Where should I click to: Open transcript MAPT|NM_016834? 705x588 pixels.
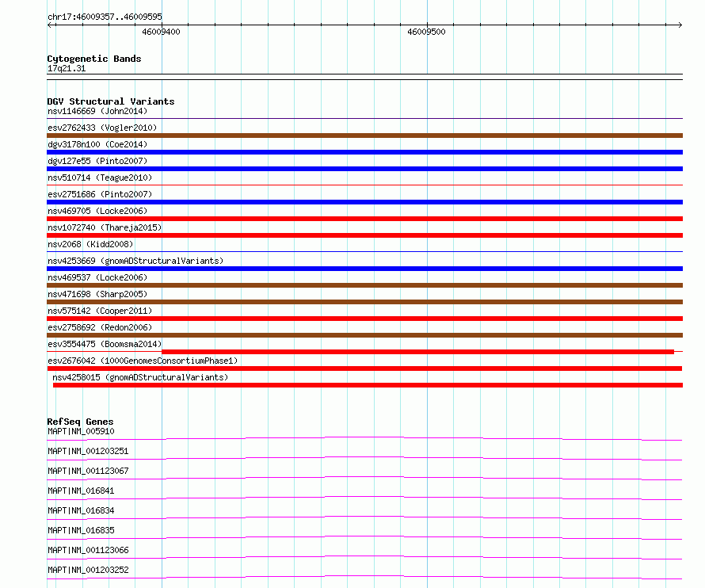coord(81,510)
